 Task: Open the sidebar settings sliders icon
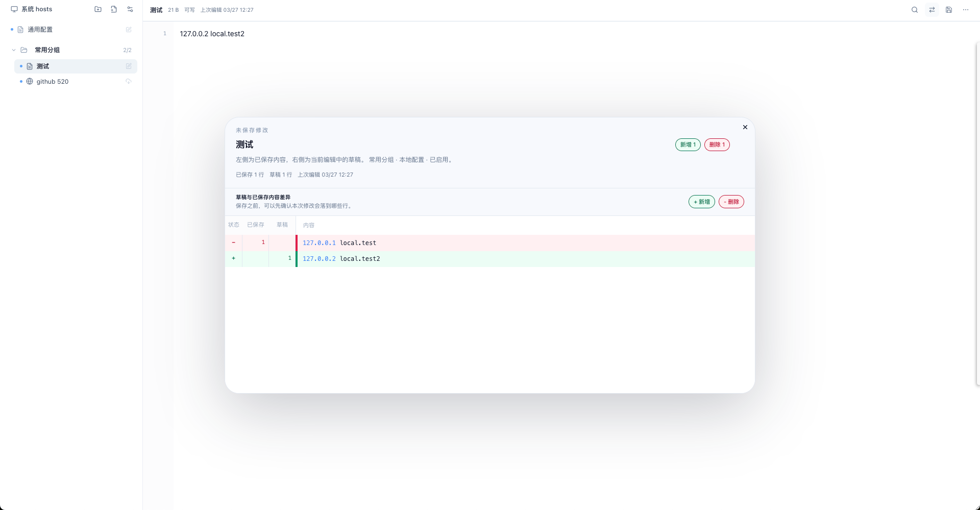pyautogui.click(x=130, y=9)
